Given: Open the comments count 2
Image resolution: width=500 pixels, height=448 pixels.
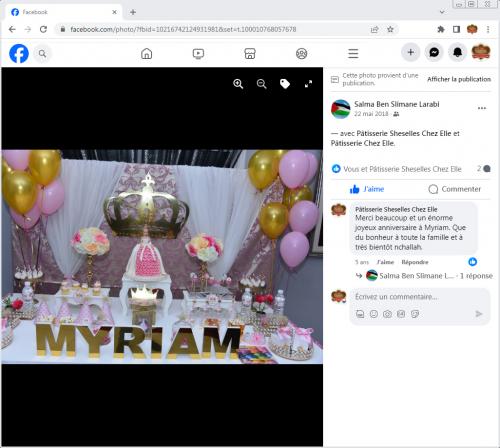Looking at the screenshot, I should [x=483, y=169].
